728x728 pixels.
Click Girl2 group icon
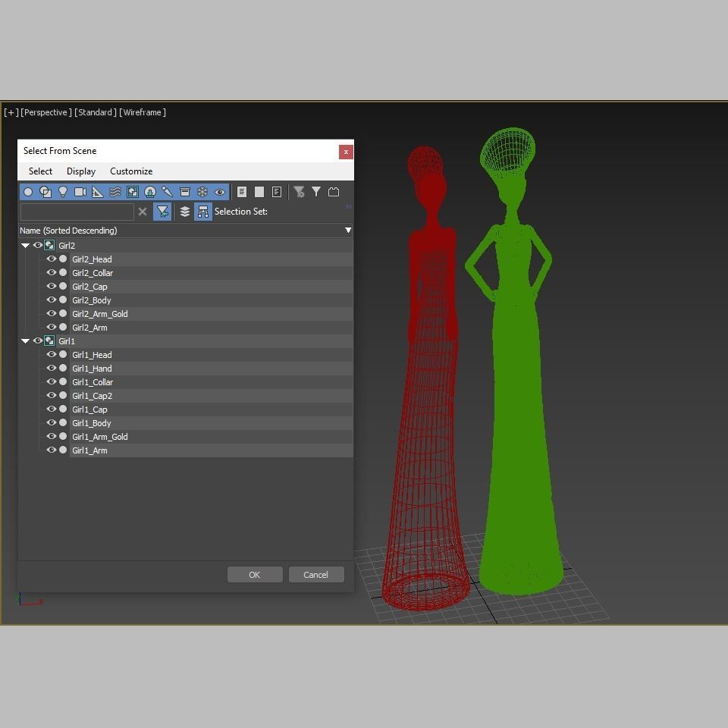[49, 245]
